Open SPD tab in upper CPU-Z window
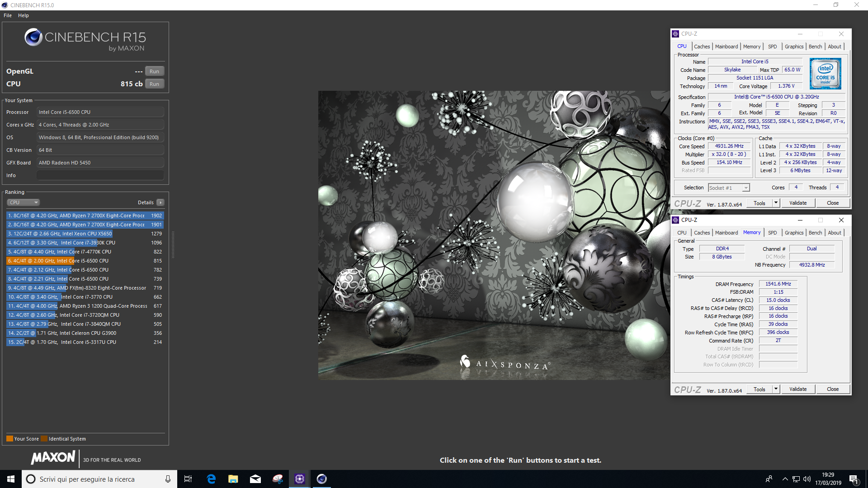Viewport: 868px width, 488px height. pos(772,47)
